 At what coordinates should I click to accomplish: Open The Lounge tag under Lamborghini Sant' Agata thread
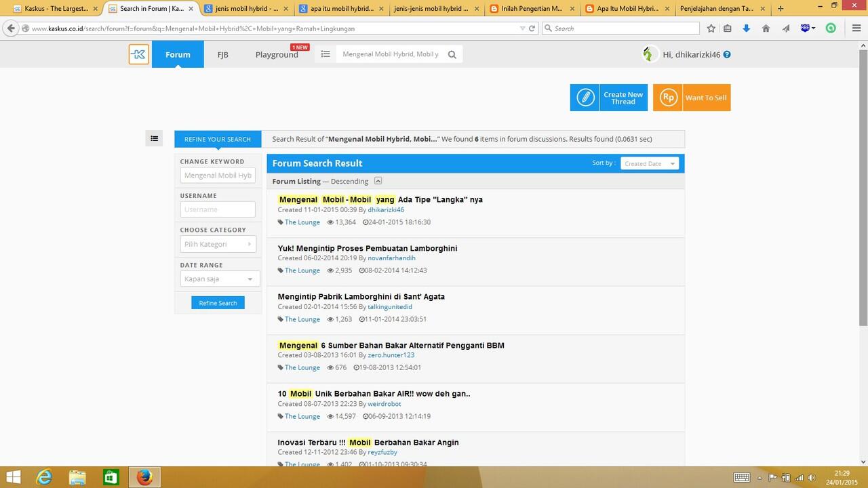click(x=302, y=319)
